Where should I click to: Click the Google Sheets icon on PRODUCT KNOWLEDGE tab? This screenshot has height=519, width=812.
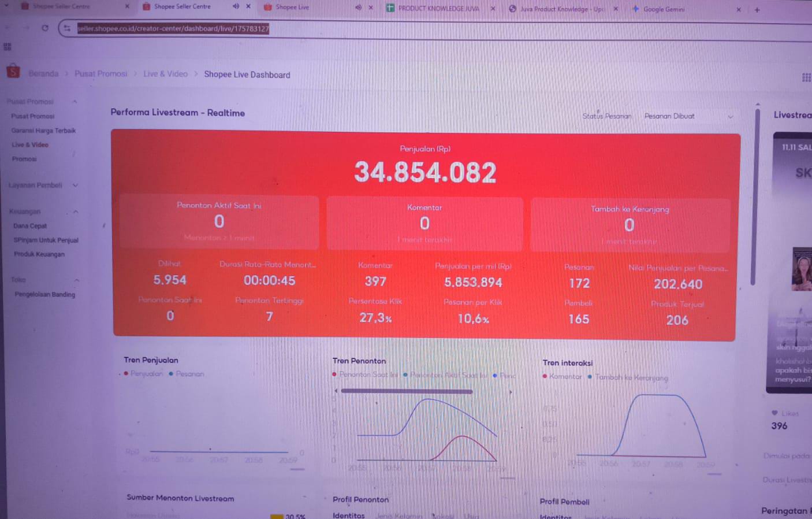(390, 9)
